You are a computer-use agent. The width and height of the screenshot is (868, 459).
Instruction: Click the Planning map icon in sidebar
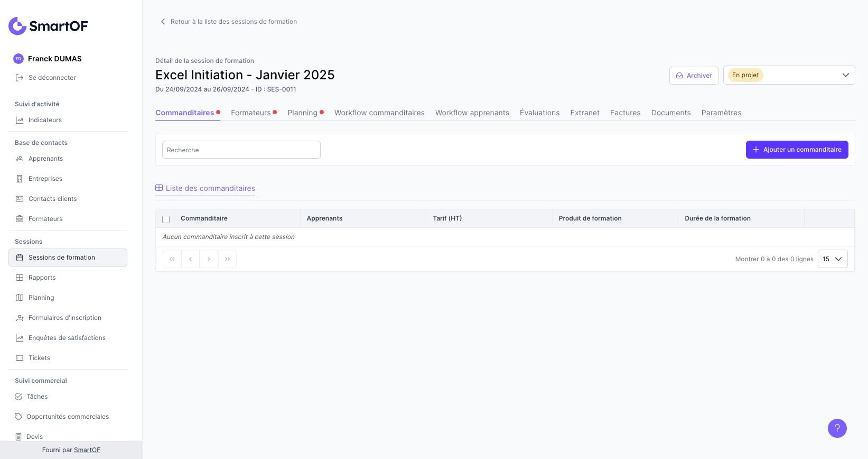20,298
